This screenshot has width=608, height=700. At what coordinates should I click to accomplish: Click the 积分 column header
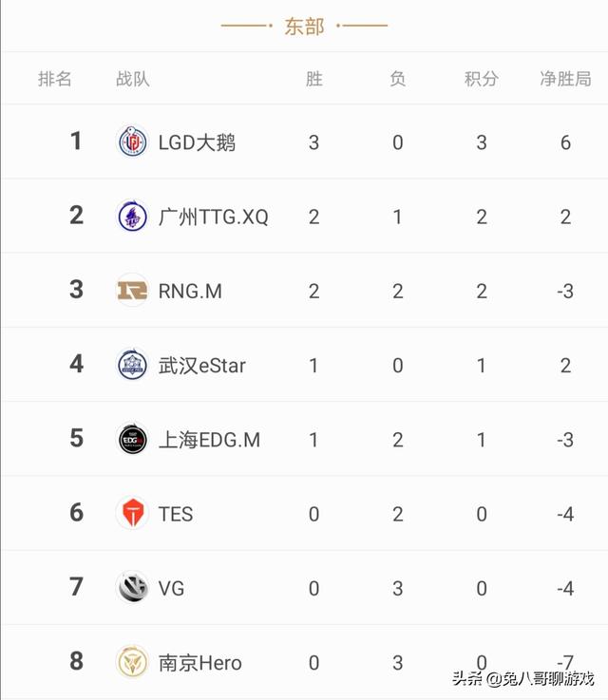[x=482, y=79]
